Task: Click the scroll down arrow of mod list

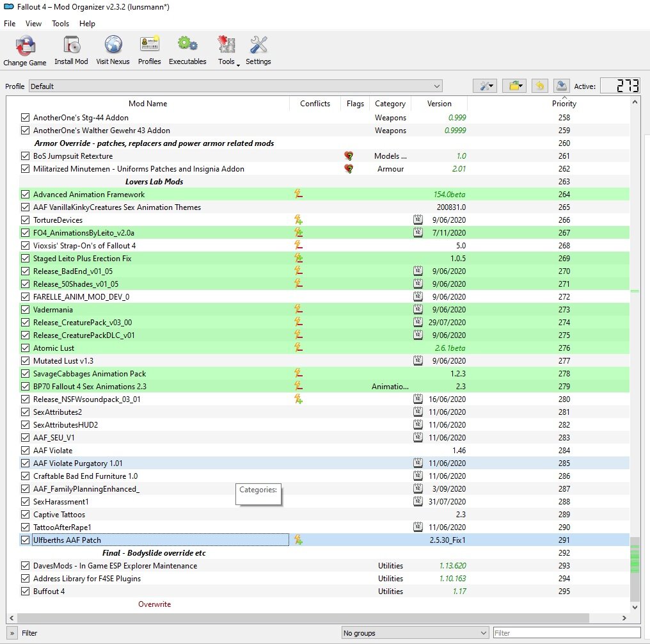Action: coord(635,607)
